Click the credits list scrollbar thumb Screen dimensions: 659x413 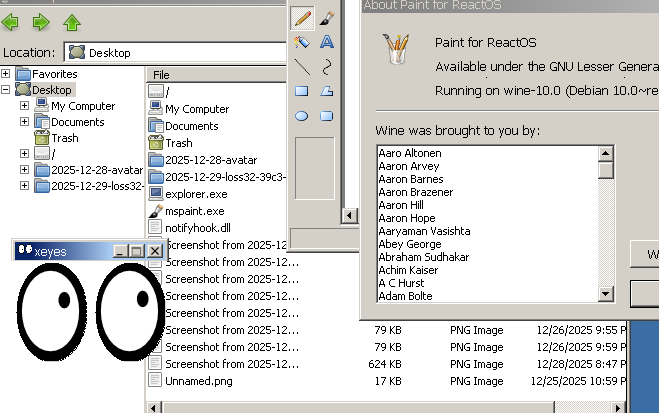605,170
